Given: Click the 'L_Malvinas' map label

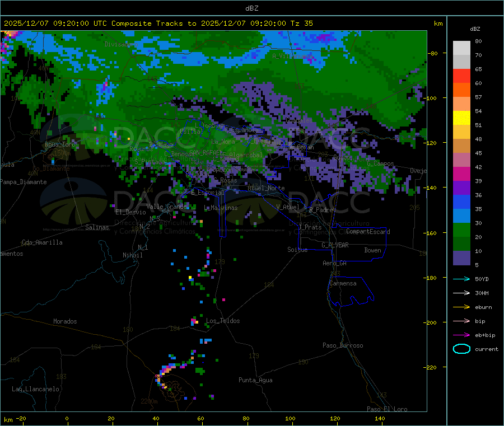Looking at the screenshot, I should coord(221,208).
